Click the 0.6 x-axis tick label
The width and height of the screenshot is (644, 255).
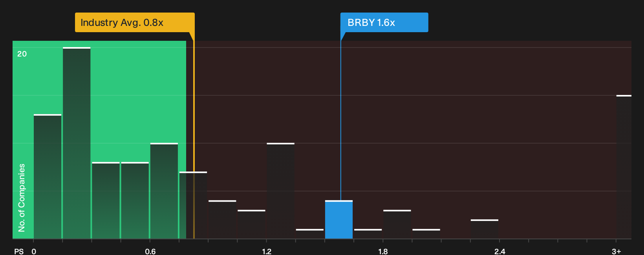[x=150, y=251]
